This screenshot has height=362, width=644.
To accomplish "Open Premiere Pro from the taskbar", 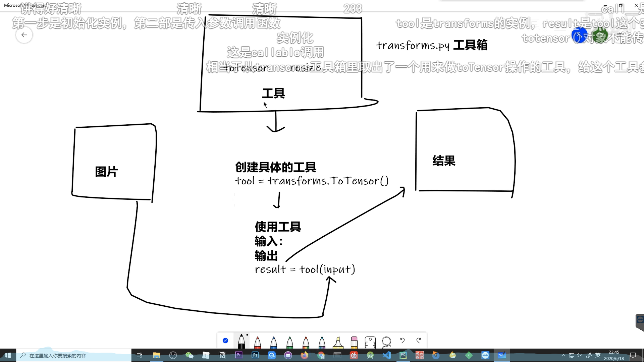I will [239, 355].
